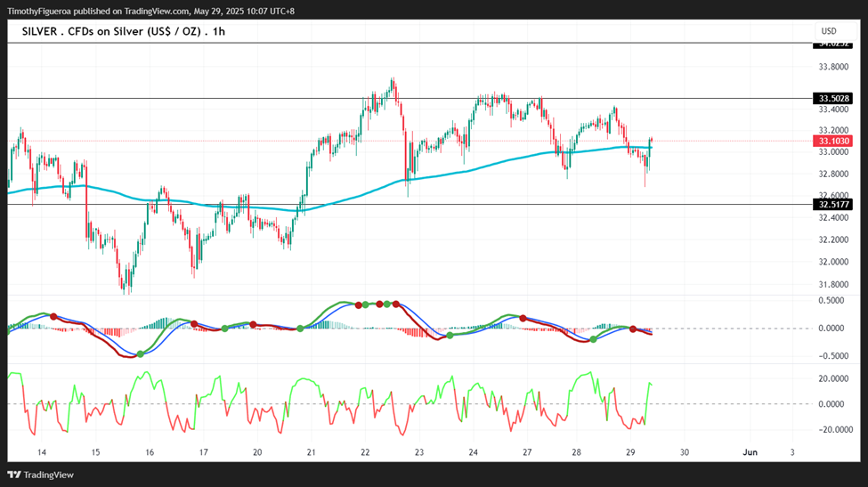Select the 32.5177 price level label
The width and height of the screenshot is (868, 487).
833,204
